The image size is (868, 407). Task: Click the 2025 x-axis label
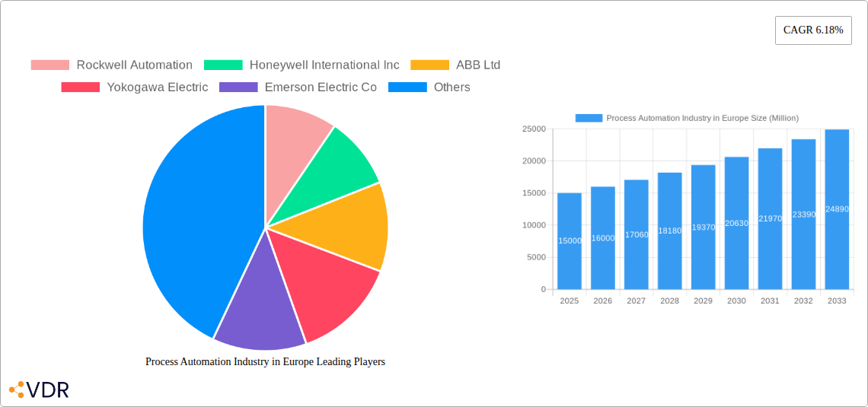pos(570,300)
